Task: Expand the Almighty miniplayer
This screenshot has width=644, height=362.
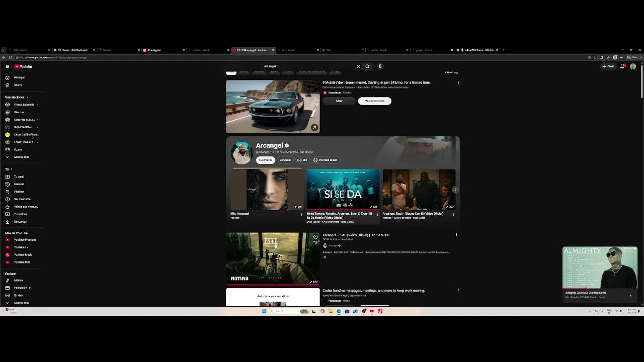Action: pyautogui.click(x=630, y=296)
